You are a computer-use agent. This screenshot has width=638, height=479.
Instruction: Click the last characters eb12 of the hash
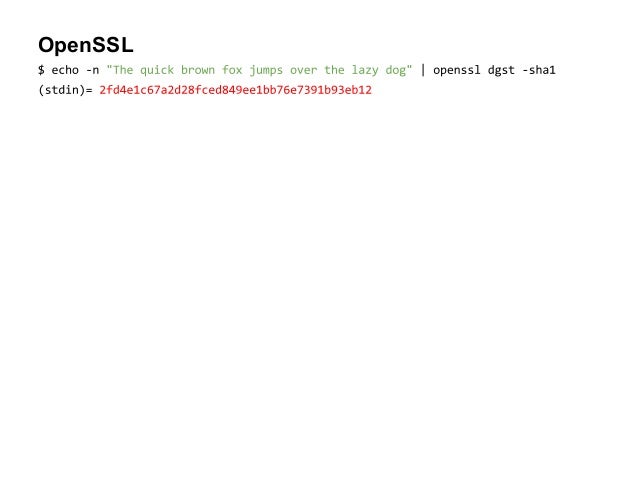coord(358,90)
